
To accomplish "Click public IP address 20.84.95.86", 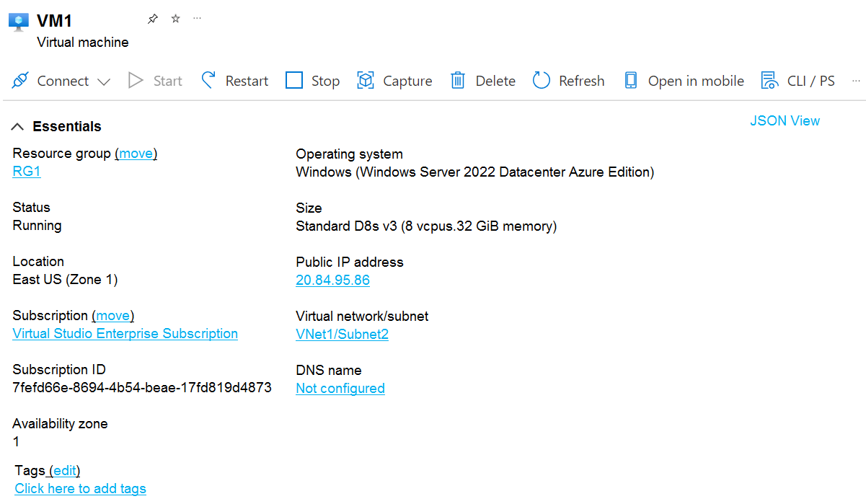I will point(332,280).
